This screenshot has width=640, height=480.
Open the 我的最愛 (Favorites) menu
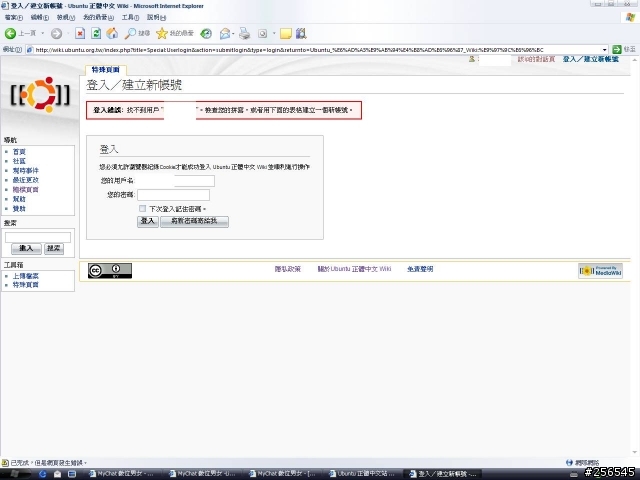click(98, 17)
